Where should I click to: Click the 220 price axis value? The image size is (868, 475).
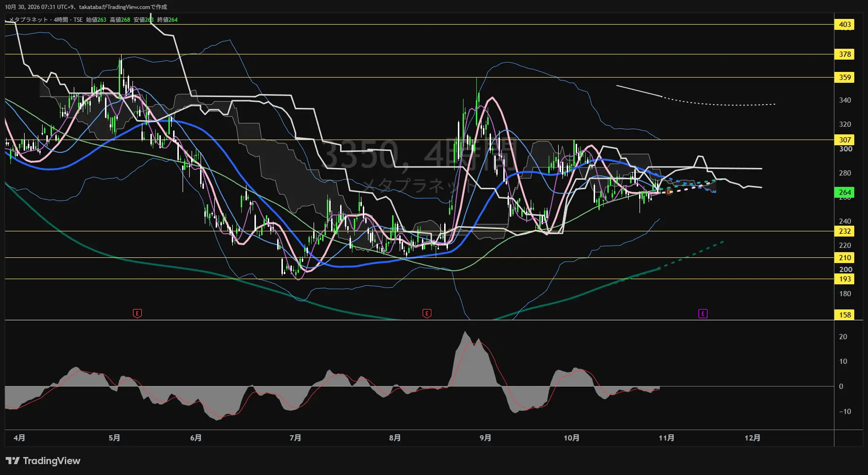845,246
